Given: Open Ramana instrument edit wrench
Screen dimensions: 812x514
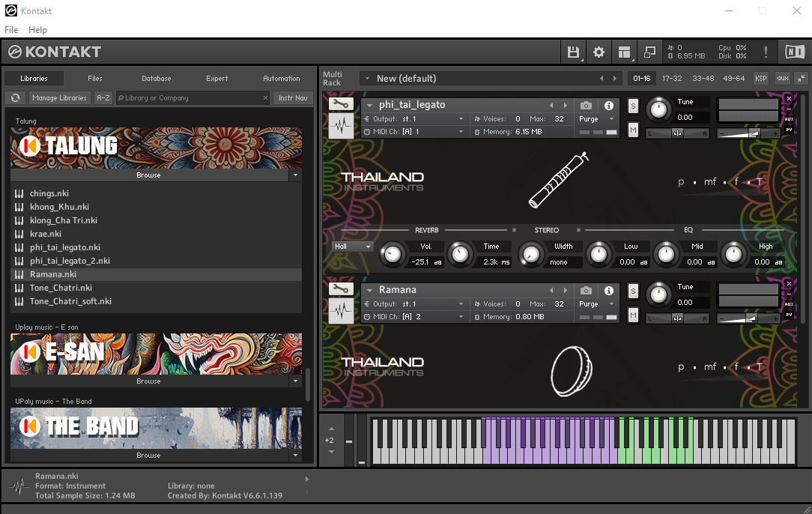Looking at the screenshot, I should pyautogui.click(x=341, y=289).
